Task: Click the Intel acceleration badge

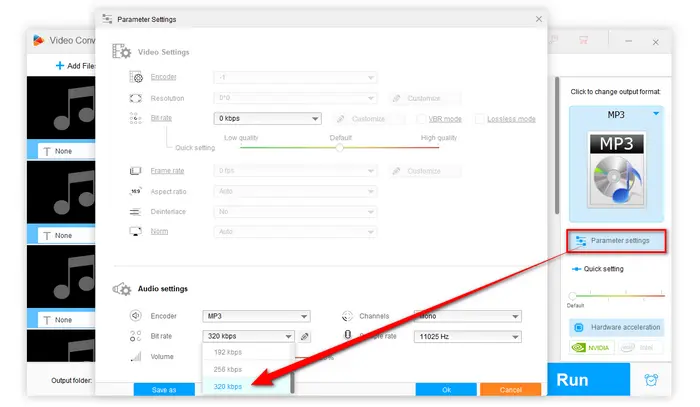Action: click(639, 348)
